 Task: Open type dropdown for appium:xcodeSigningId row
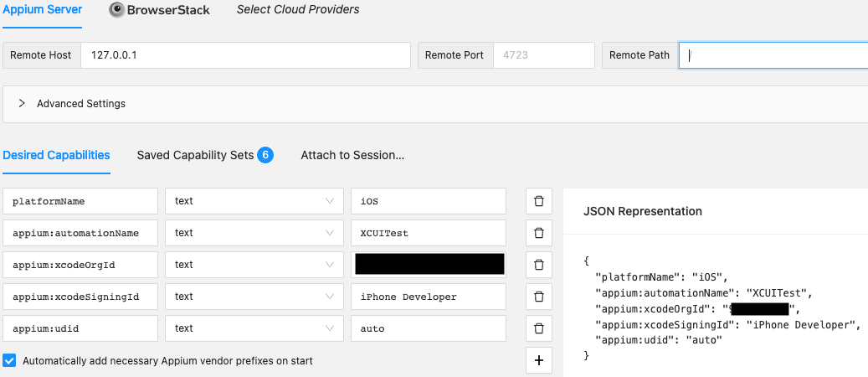point(254,297)
